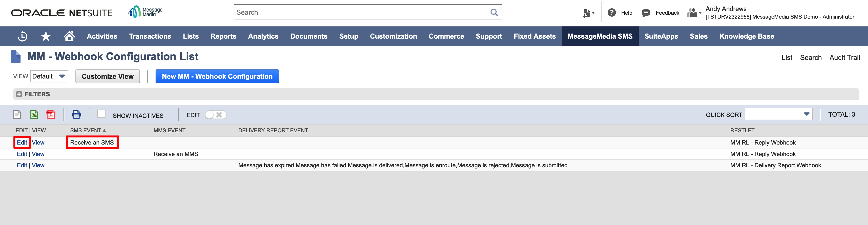Export the list as PDF

coord(51,114)
